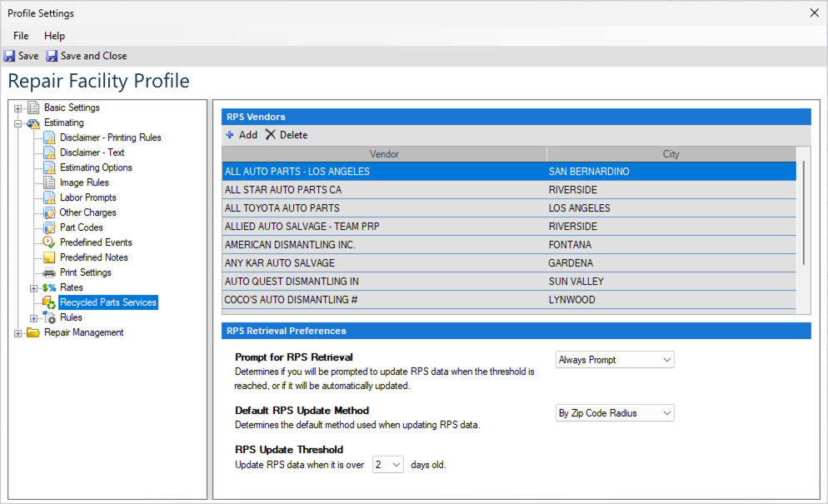
Task: Click the Recycled Parts Services recycle icon
Action: click(49, 302)
